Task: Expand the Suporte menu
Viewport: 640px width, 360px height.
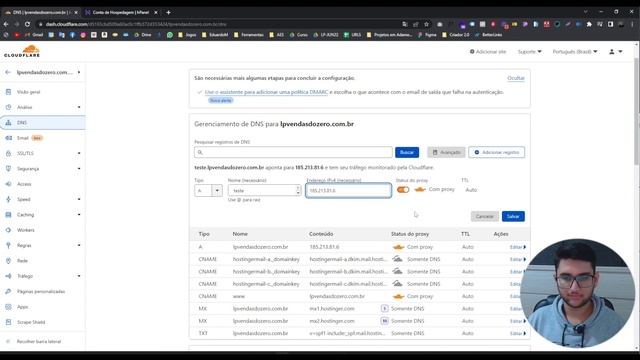Action: point(529,52)
